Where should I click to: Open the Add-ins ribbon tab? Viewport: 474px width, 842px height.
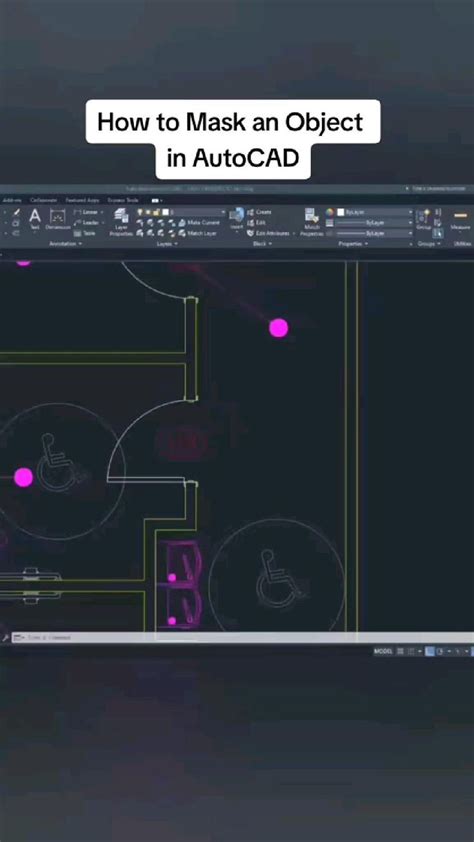tap(11, 200)
